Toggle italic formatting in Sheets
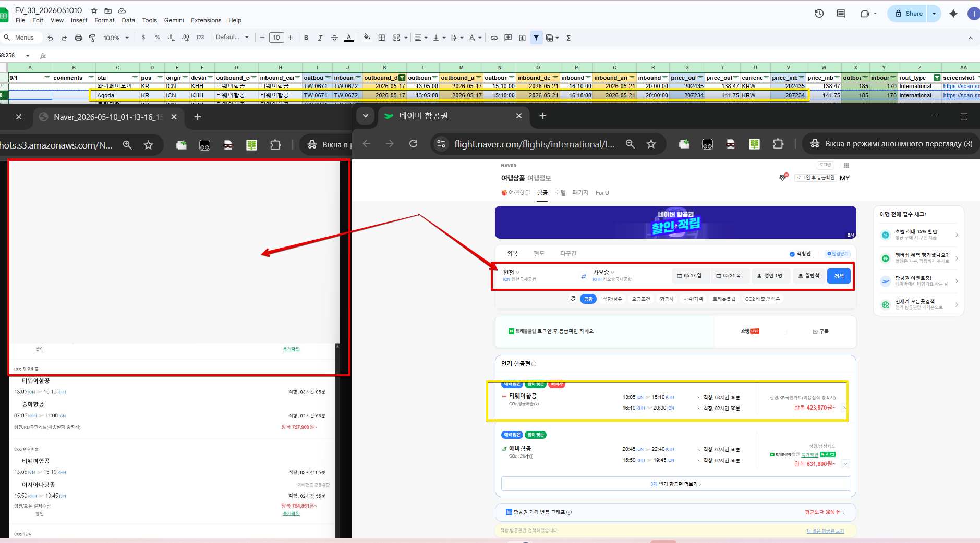The width and height of the screenshot is (980, 543). coord(320,38)
